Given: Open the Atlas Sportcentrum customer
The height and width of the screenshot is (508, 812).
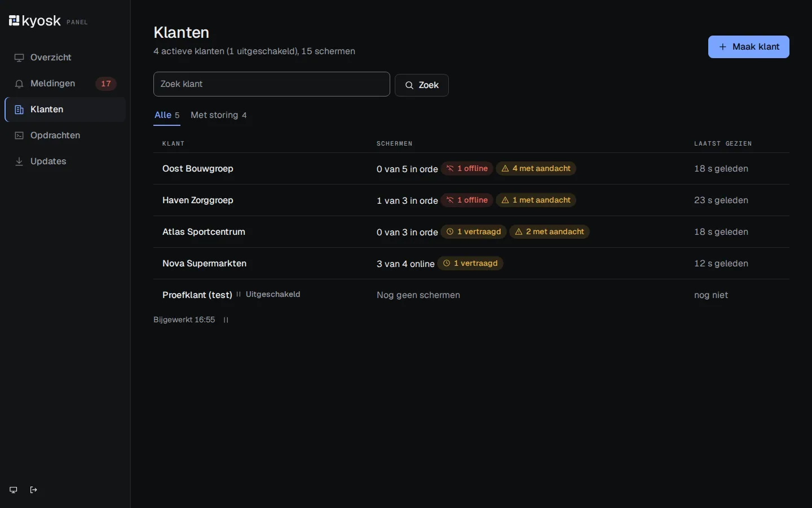Looking at the screenshot, I should pos(204,232).
